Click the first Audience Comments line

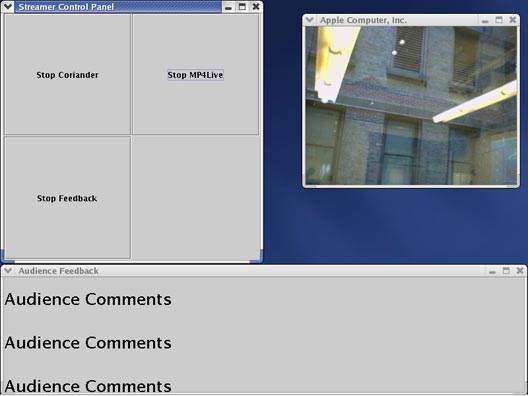coord(88,299)
